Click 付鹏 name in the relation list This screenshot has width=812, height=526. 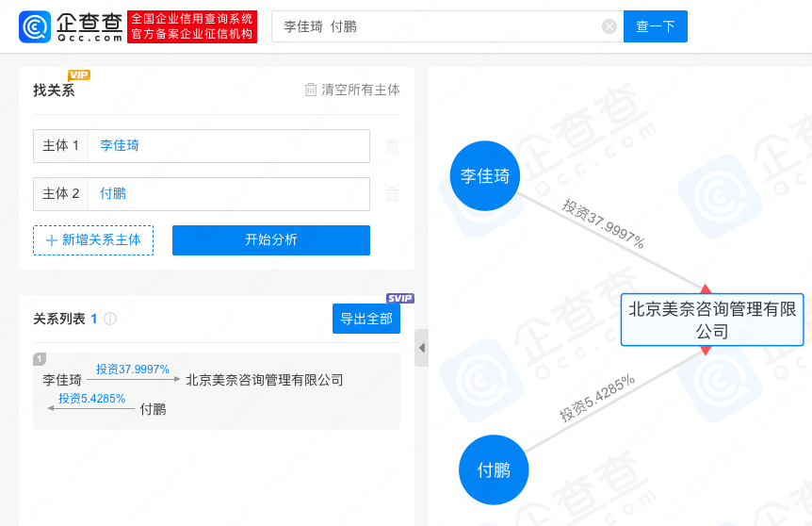[153, 409]
